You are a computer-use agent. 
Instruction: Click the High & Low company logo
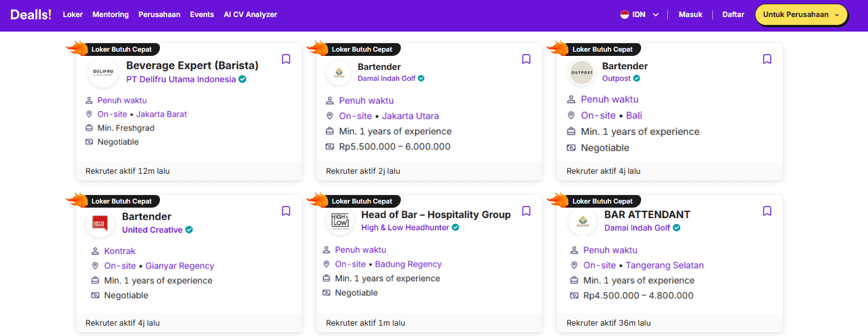pos(339,221)
